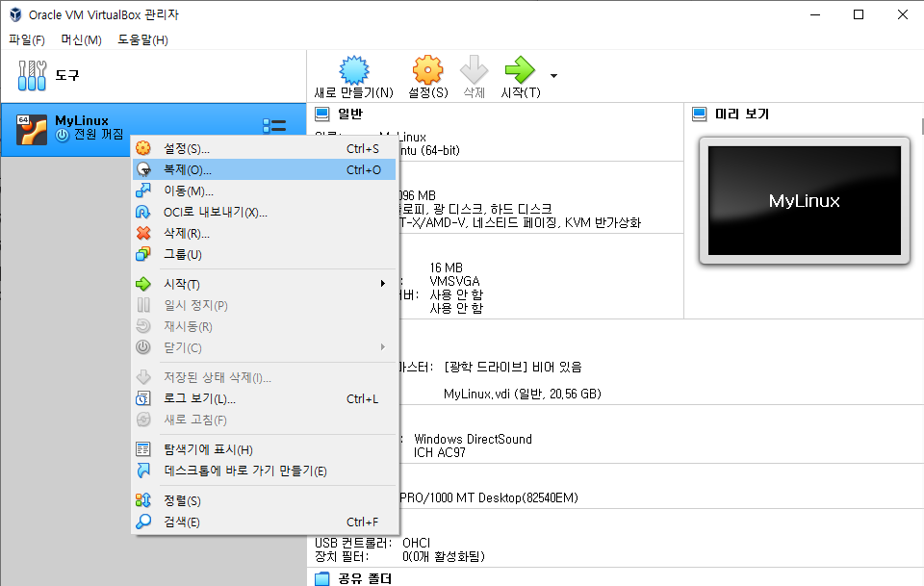Choose 설정(S)... from context menu

point(264,148)
